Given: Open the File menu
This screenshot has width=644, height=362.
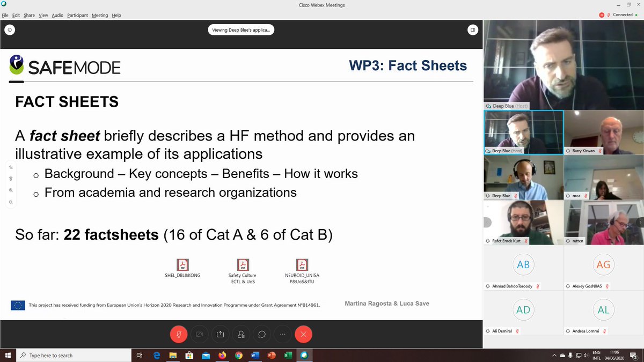Looking at the screenshot, I should click(5, 16).
